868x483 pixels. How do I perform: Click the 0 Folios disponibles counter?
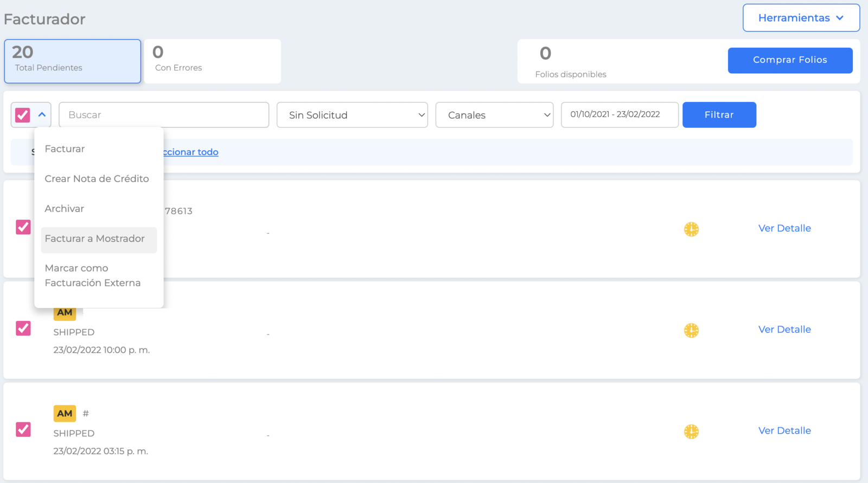(571, 62)
